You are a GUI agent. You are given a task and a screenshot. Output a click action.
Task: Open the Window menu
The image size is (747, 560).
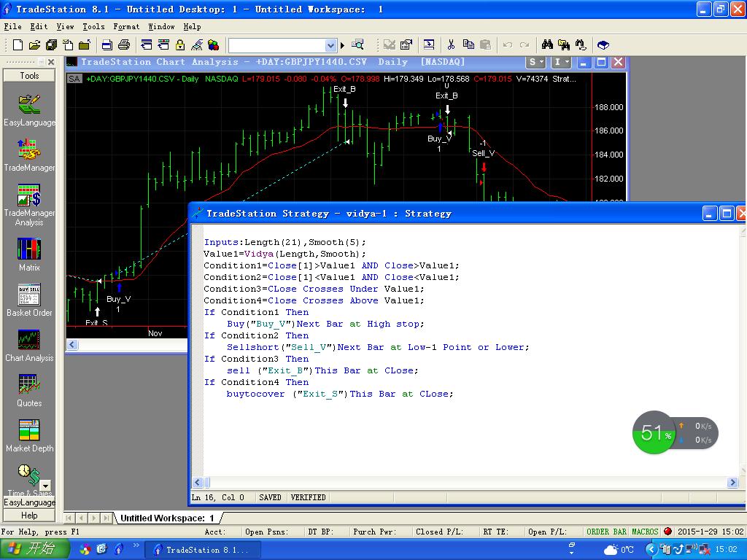point(161,27)
